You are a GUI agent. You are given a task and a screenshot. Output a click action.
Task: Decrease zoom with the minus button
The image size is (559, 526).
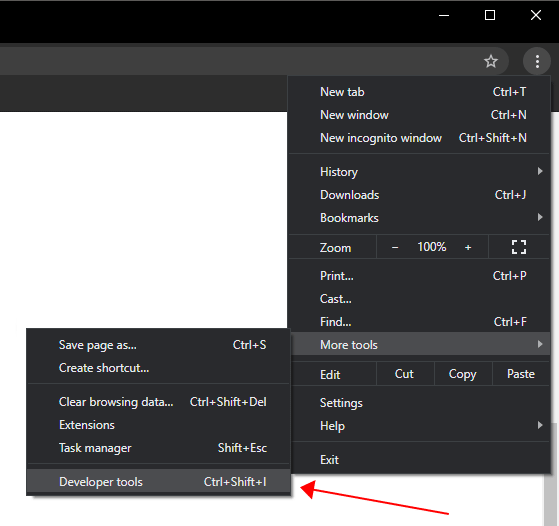coord(395,247)
